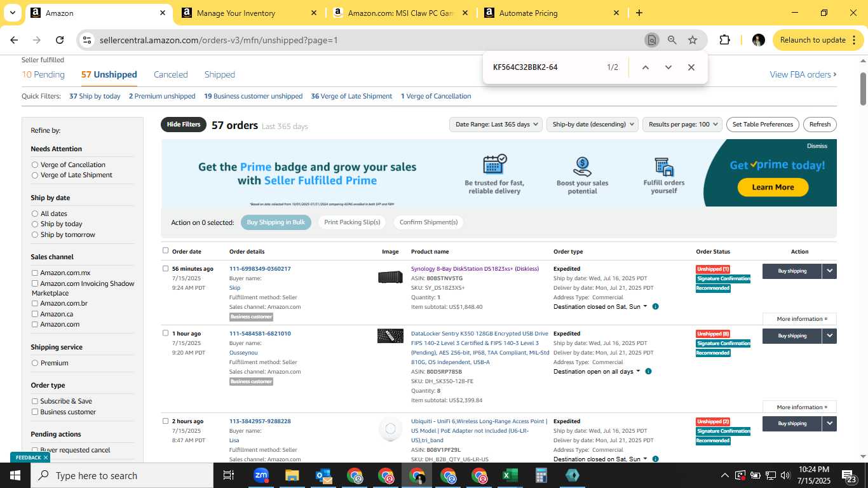Select the Verge of Late Shipment radio button
Viewport: 868px width, 488px height.
(35, 175)
